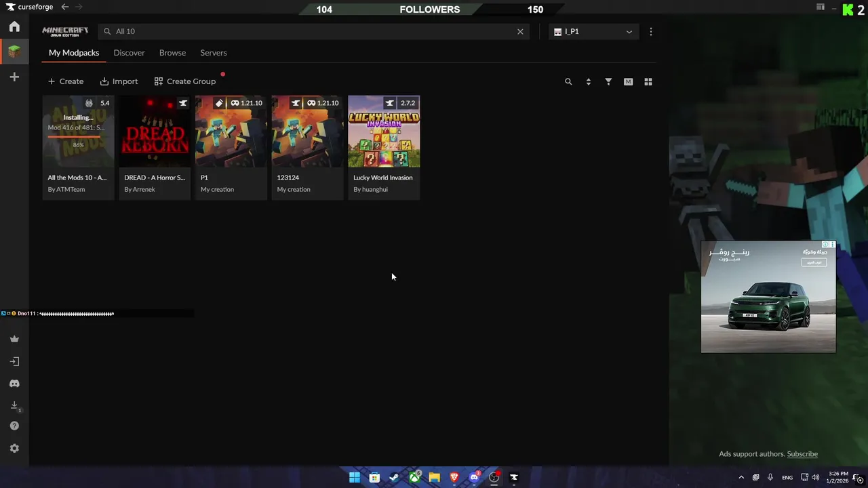Click the sign-in arrow icon in sidebar

(14, 361)
